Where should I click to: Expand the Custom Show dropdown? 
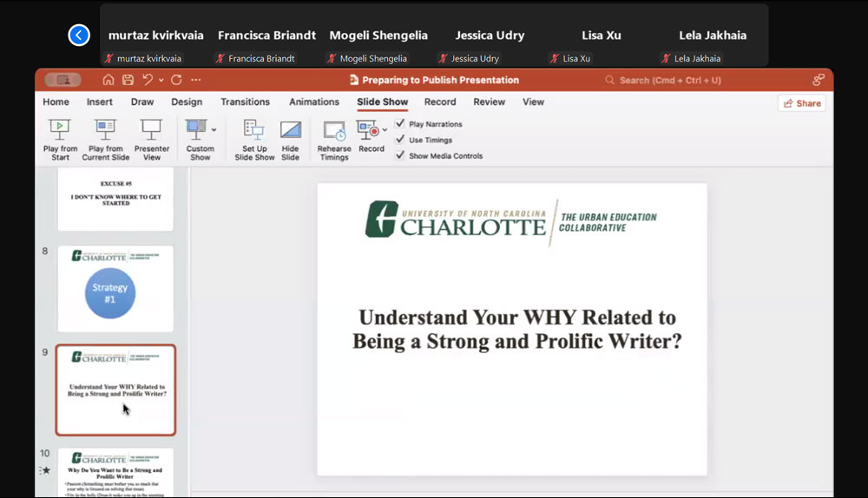click(x=214, y=130)
